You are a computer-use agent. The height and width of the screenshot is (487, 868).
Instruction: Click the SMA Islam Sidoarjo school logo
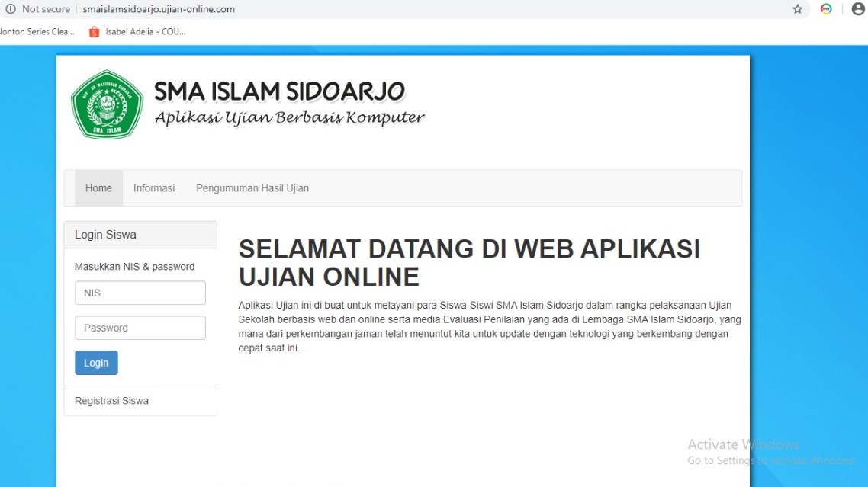click(x=107, y=104)
